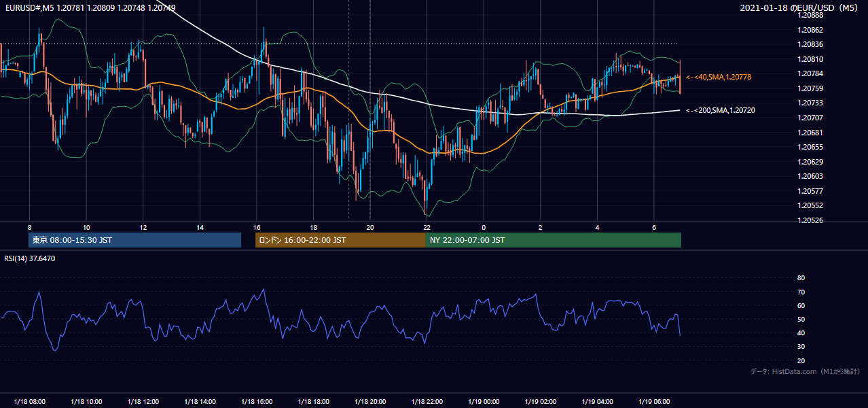This screenshot has height=408, width=868.
Task: Select hour label 16 under the price chart
Action: pos(257,227)
